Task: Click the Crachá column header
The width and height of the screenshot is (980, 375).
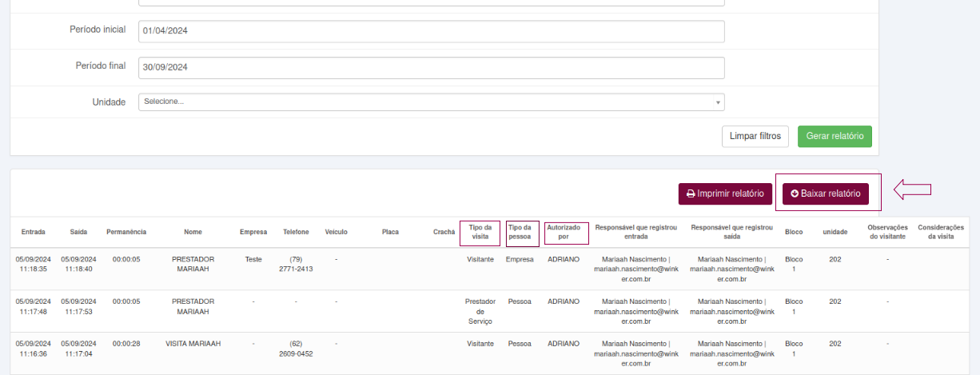Action: click(444, 232)
